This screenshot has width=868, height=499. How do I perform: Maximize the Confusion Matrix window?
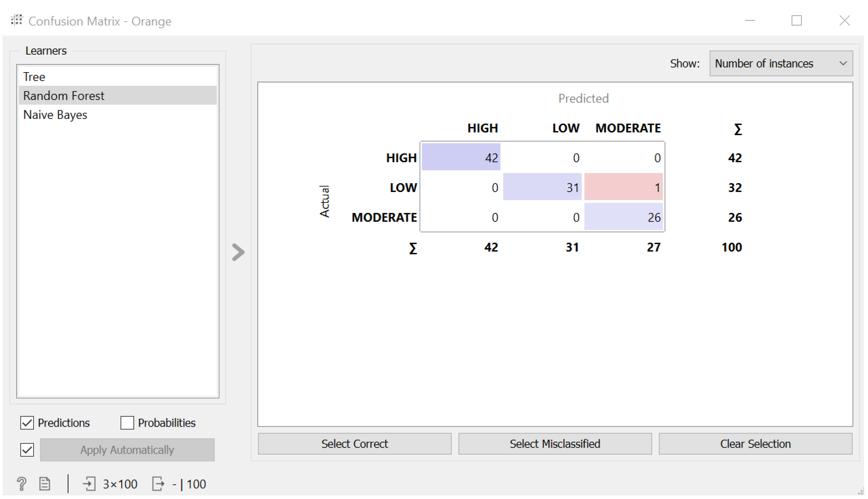796,21
